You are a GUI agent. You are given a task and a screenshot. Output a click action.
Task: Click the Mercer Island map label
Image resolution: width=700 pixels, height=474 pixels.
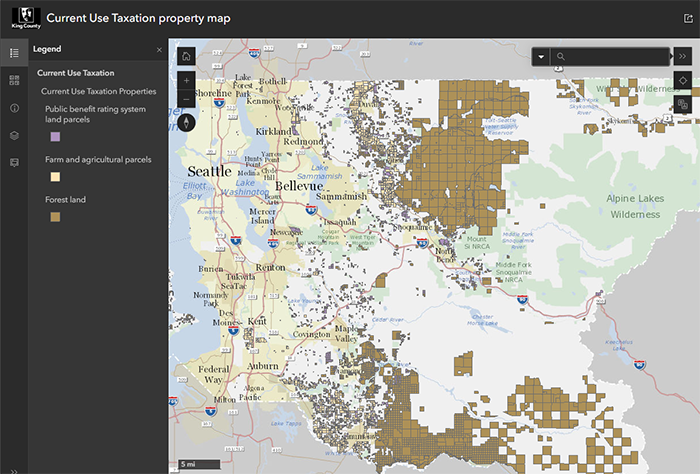coord(262,216)
